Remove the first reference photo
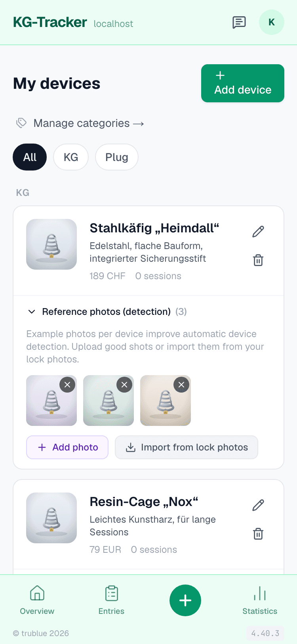Image resolution: width=297 pixels, height=644 pixels. click(x=67, y=385)
